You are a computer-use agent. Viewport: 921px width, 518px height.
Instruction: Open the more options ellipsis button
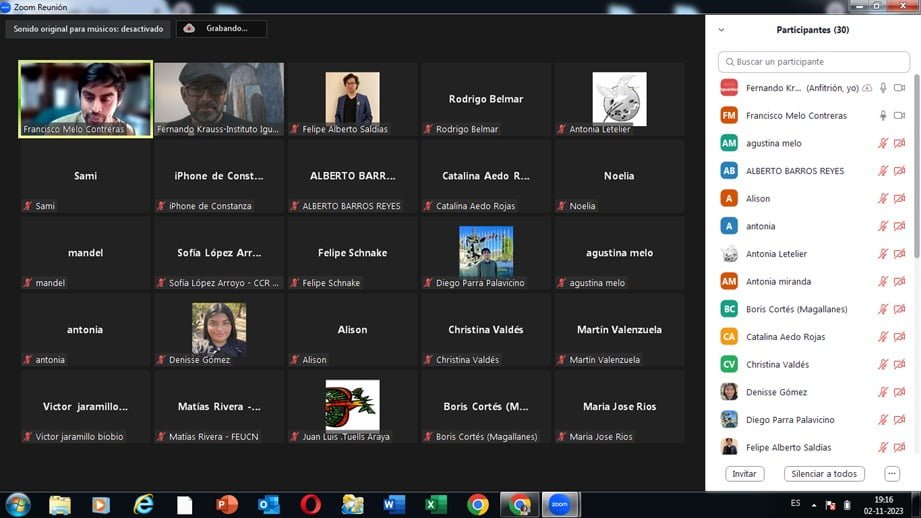point(892,474)
